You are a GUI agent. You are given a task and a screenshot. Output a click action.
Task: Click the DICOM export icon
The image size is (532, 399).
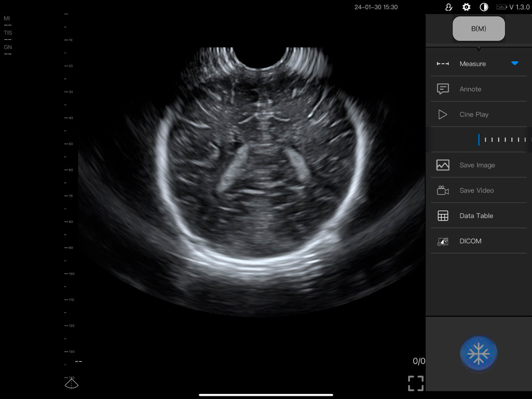click(443, 241)
